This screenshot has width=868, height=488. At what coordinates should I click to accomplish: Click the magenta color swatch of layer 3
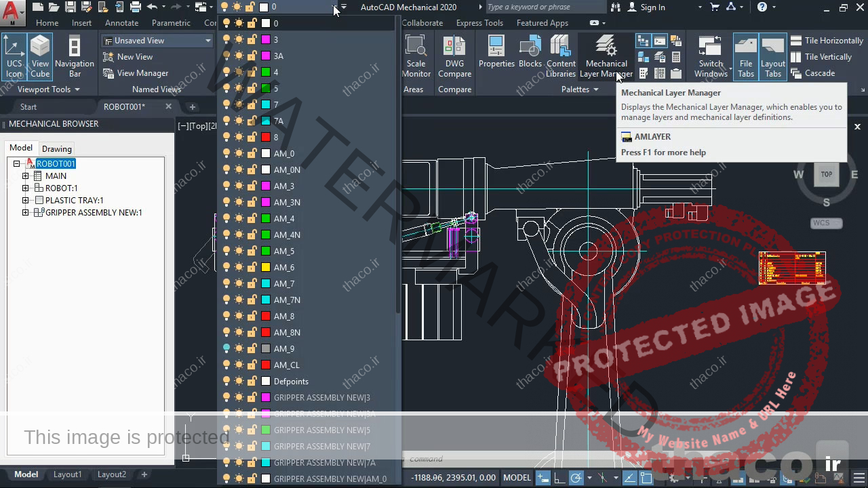coord(266,39)
